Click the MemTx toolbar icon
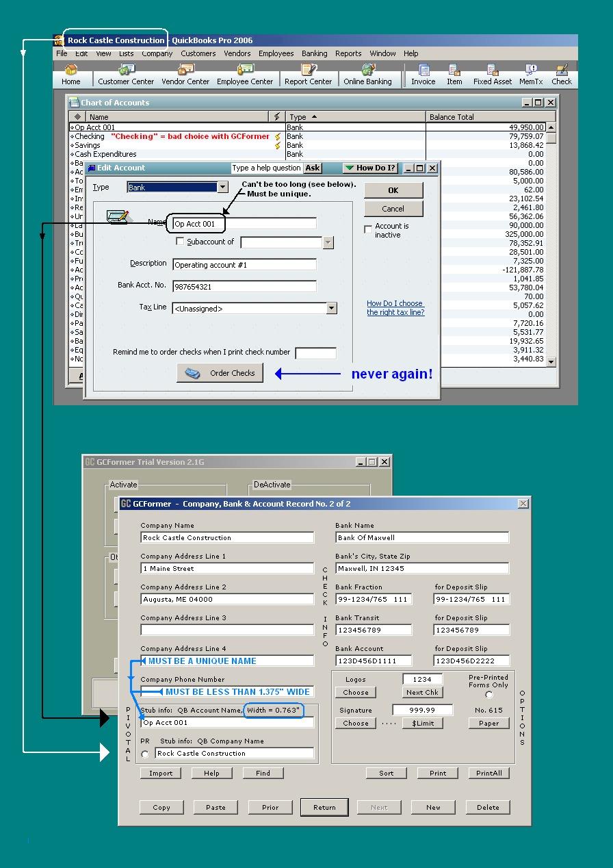The image size is (613, 868). 531,75
